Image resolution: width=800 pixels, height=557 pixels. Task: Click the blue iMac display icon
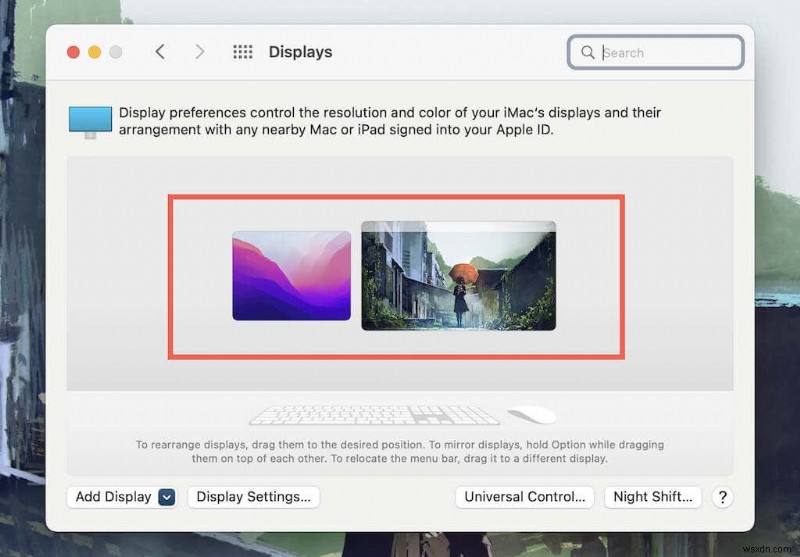tap(90, 122)
